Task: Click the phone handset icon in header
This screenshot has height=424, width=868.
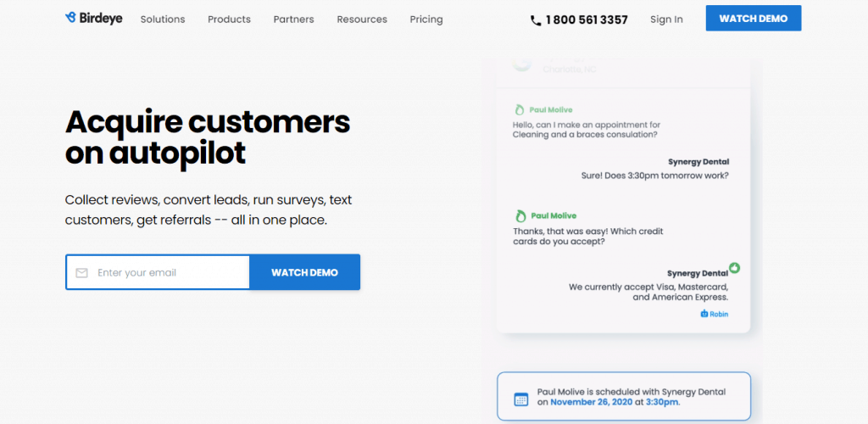Action: pyautogui.click(x=536, y=20)
